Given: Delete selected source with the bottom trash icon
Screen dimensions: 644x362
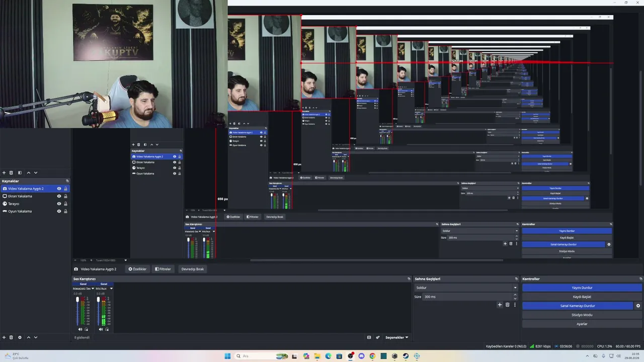Looking at the screenshot, I should (x=12, y=337).
